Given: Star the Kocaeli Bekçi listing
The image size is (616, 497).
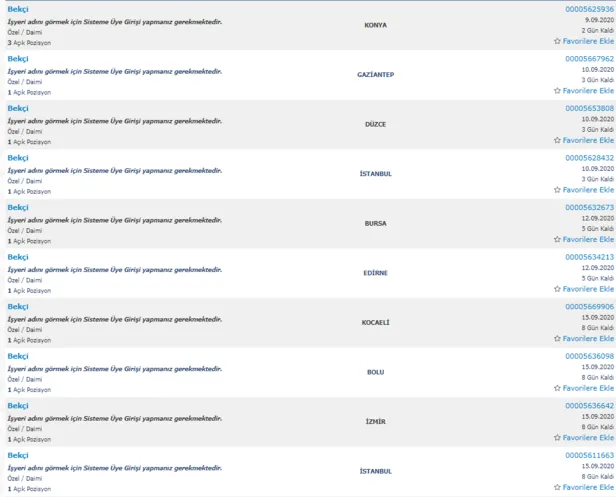Looking at the screenshot, I should 557,339.
